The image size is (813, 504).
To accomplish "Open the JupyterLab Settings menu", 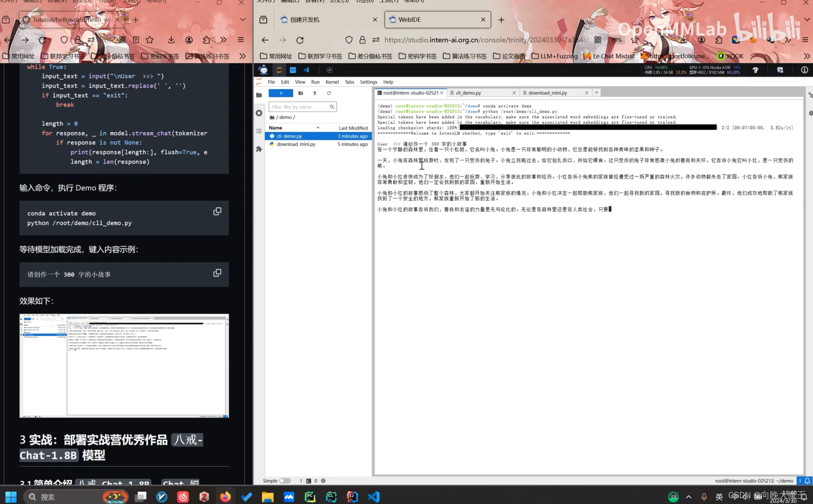I will [x=368, y=82].
